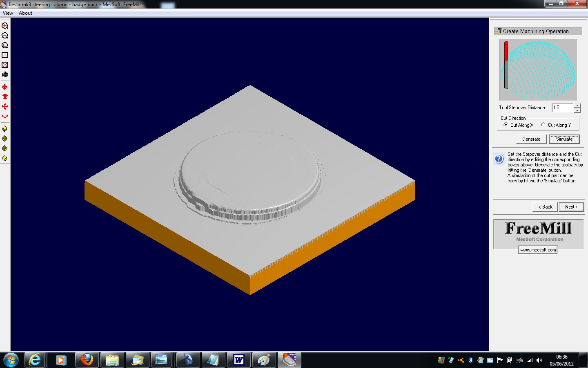588x368 pixels.
Task: Click the Generate button
Action: 531,139
